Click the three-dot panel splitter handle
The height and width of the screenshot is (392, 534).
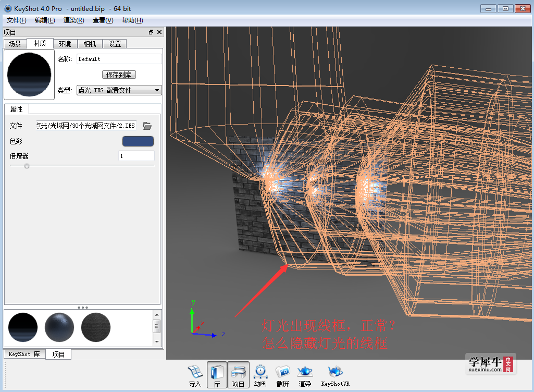(x=83, y=308)
